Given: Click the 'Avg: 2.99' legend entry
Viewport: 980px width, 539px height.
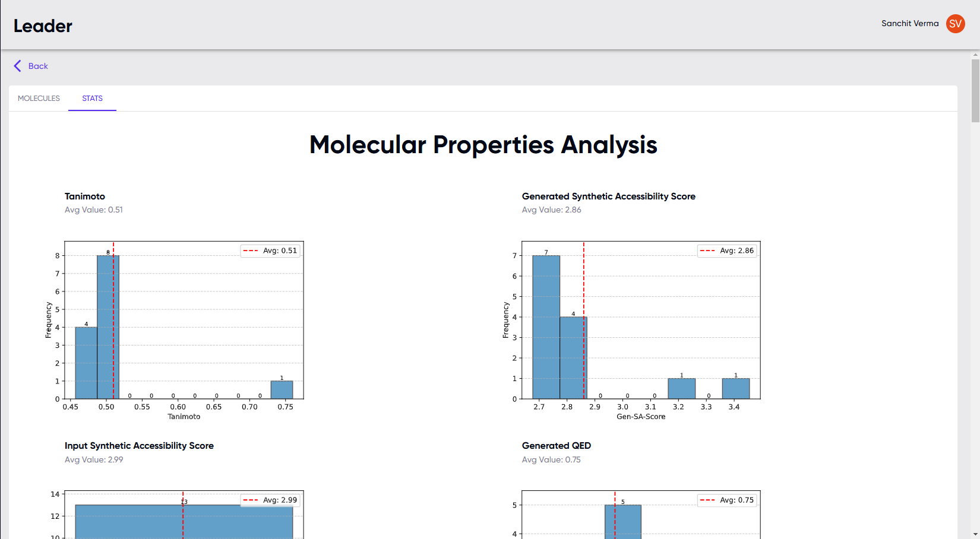Looking at the screenshot, I should pos(270,500).
